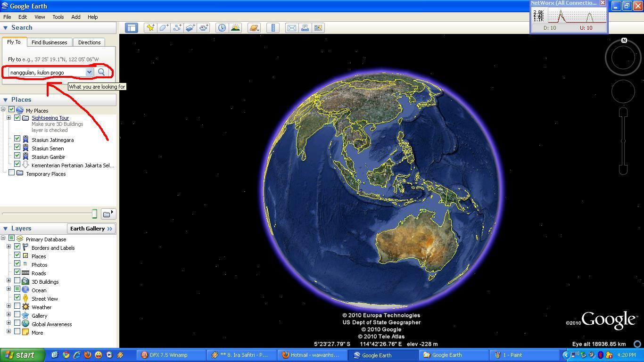Enable the 3D Buildings layer
The width and height of the screenshot is (644, 362).
click(17, 281)
